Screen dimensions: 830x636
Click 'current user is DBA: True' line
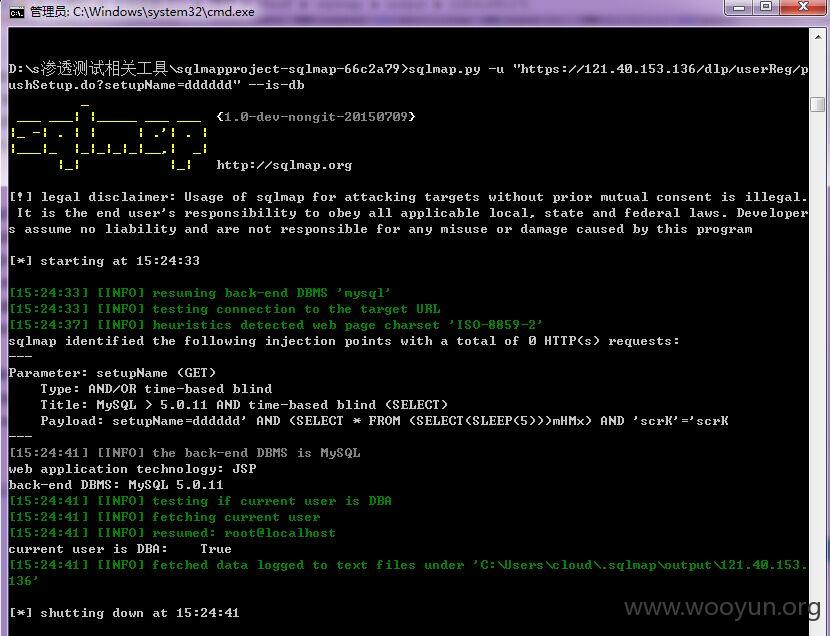120,549
